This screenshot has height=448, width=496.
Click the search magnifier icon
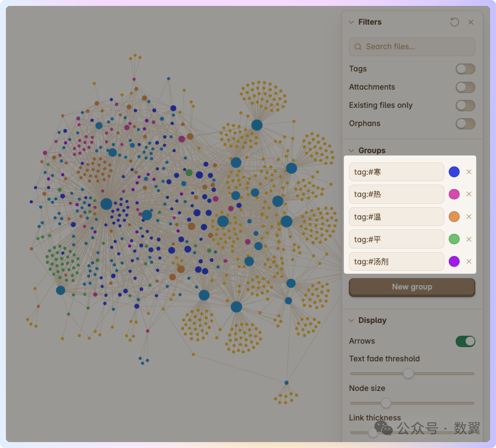pyautogui.click(x=358, y=47)
